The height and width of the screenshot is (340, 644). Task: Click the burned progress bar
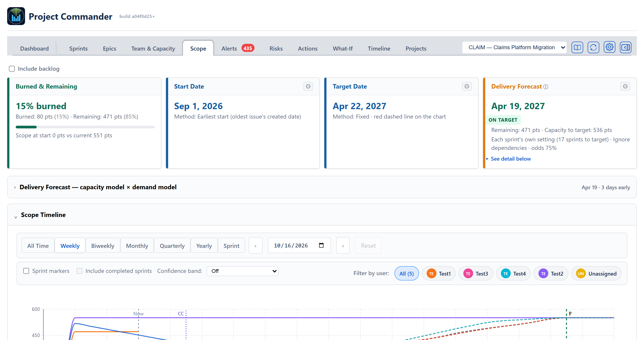coord(85,127)
